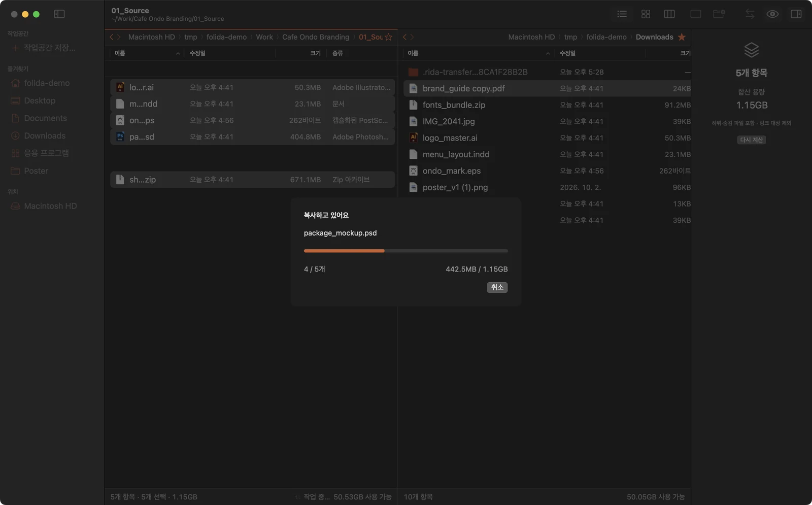Image resolution: width=812 pixels, height=505 pixels.
Task: Click the copy progress bar
Action: 405,251
